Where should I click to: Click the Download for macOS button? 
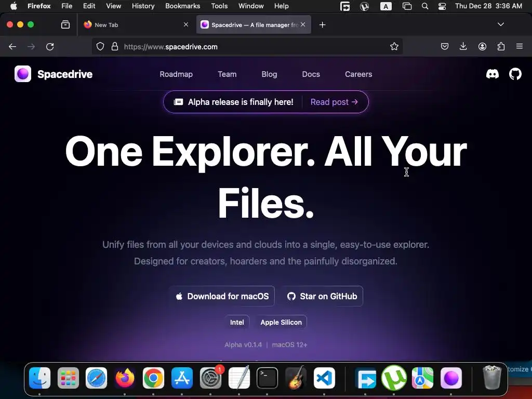222,296
